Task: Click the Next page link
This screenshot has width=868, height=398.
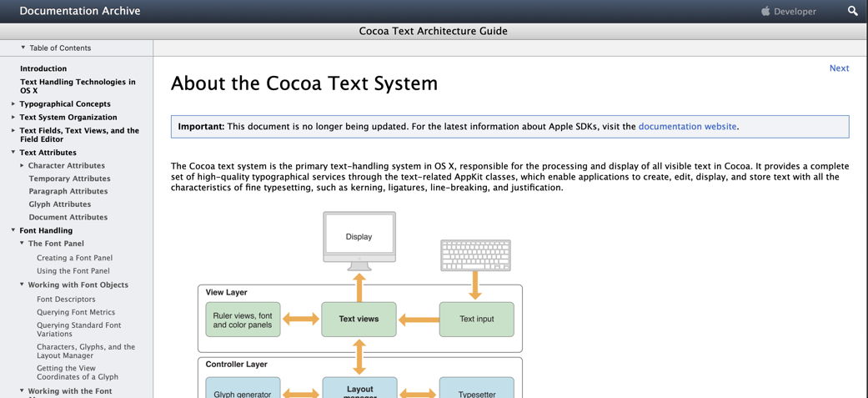Action: coord(839,68)
